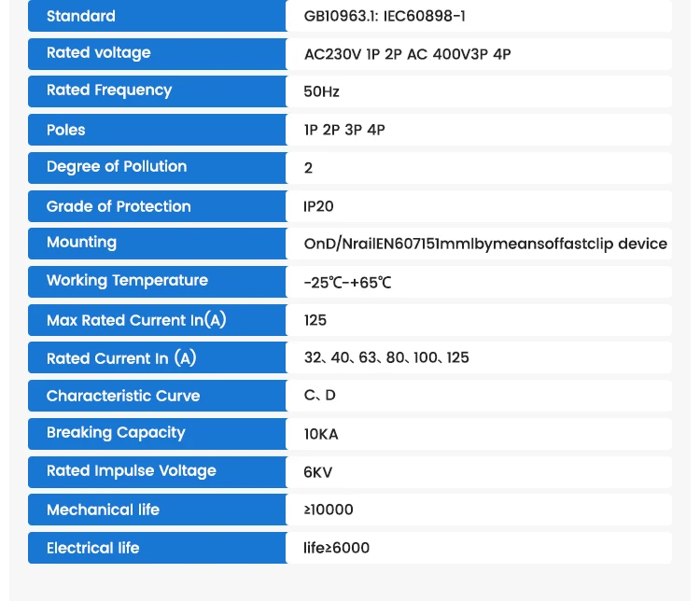Click the Standard label cell
The width and height of the screenshot is (700, 601).
157,16
